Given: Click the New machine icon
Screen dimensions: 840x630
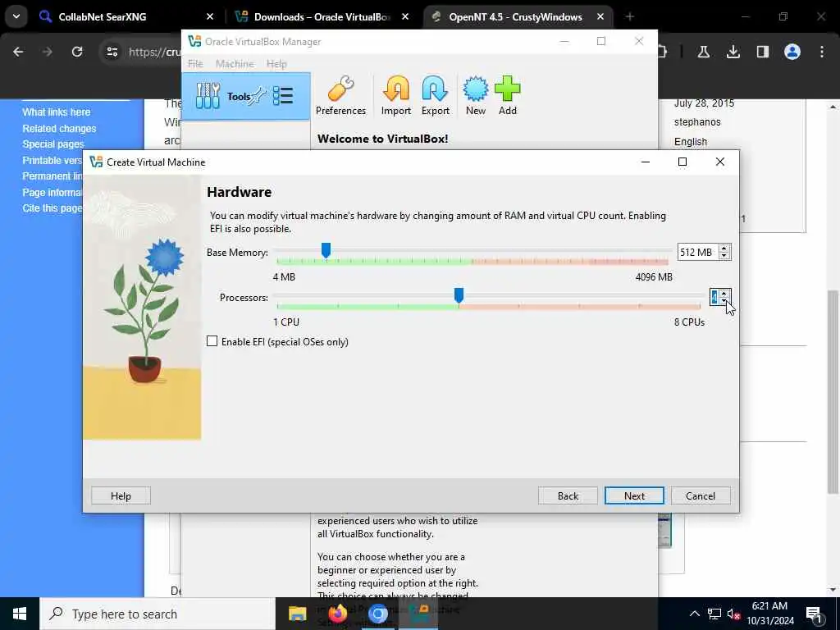Looking at the screenshot, I should click(x=475, y=96).
